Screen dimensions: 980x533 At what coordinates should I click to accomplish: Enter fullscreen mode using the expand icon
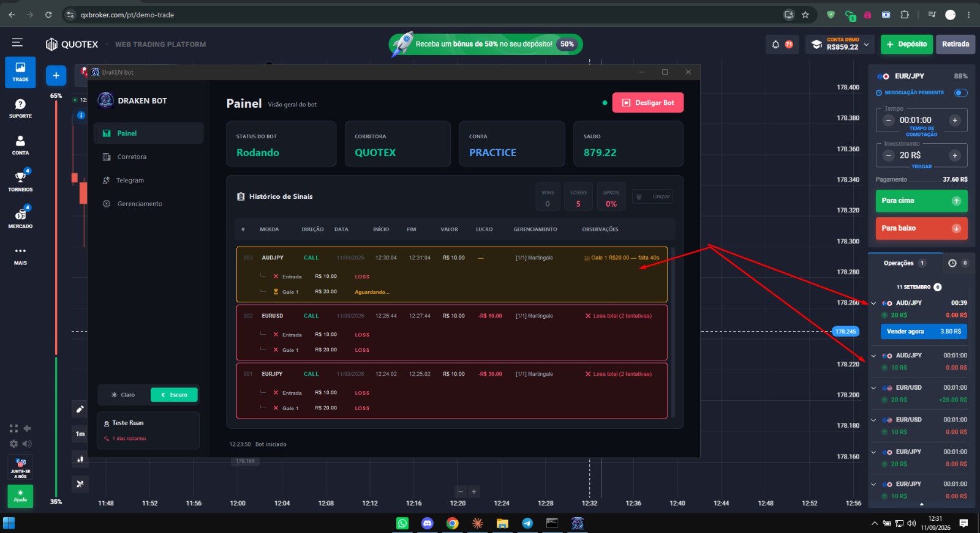pos(13,428)
